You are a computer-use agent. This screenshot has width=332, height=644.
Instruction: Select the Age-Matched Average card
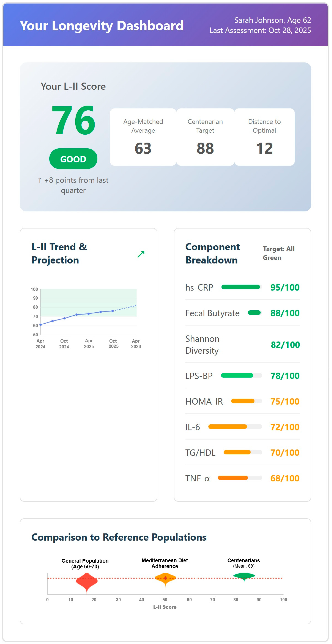pyautogui.click(x=143, y=137)
